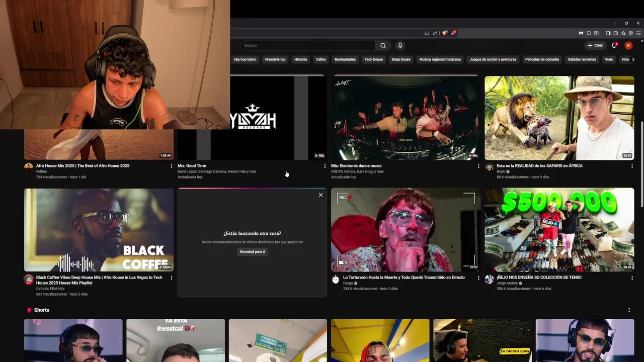The image size is (644, 362).
Task: Open options for Mix: Good Time
Action: tap(325, 166)
